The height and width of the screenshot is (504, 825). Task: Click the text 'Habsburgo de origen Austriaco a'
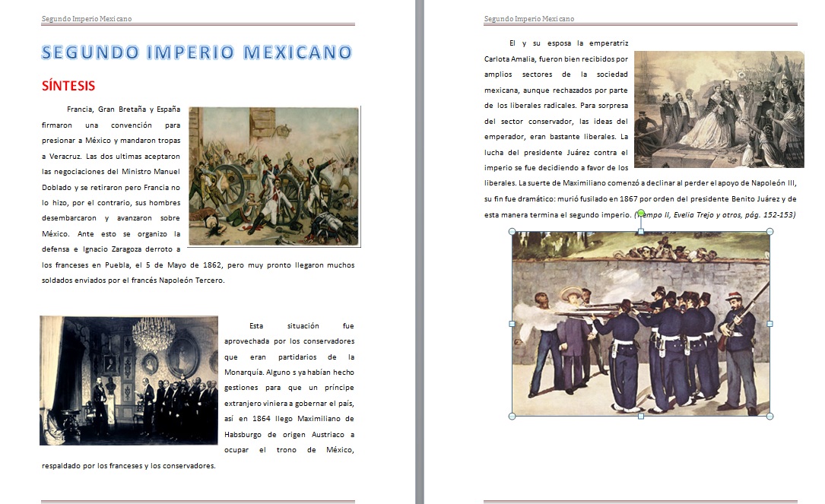290,435
